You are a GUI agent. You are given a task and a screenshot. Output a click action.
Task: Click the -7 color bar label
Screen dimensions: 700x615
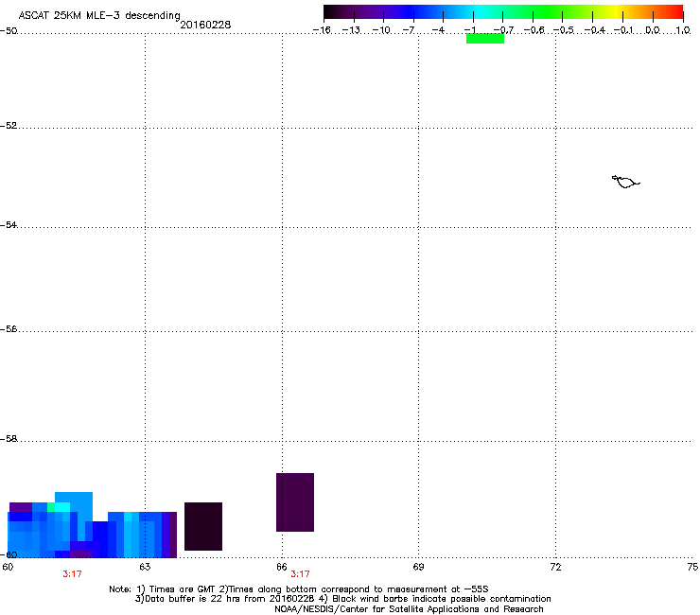(x=409, y=30)
